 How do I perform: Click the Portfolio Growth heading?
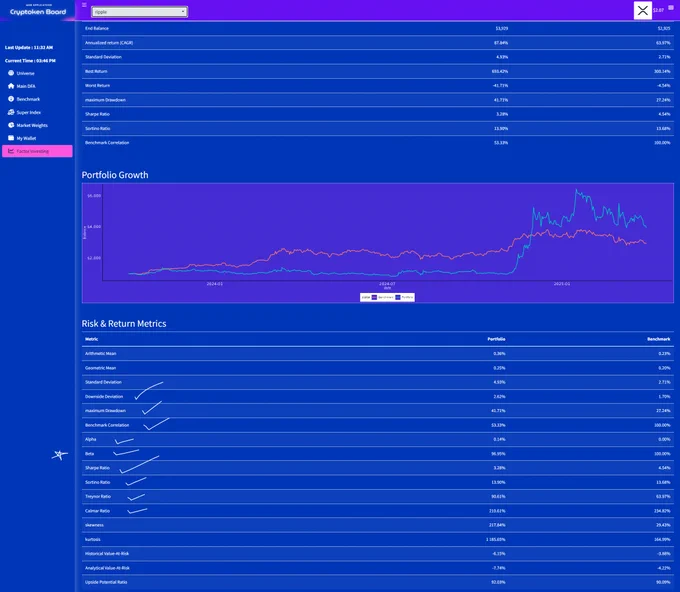click(x=115, y=175)
